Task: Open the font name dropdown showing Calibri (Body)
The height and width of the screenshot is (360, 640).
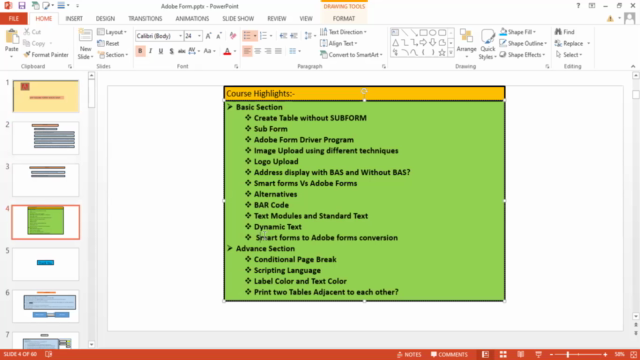Action: 180,36
